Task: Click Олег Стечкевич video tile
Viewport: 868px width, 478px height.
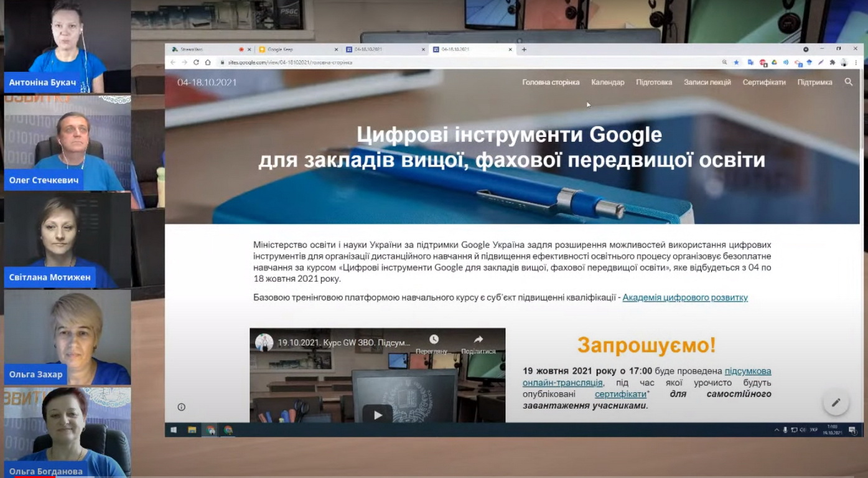Action: click(67, 143)
